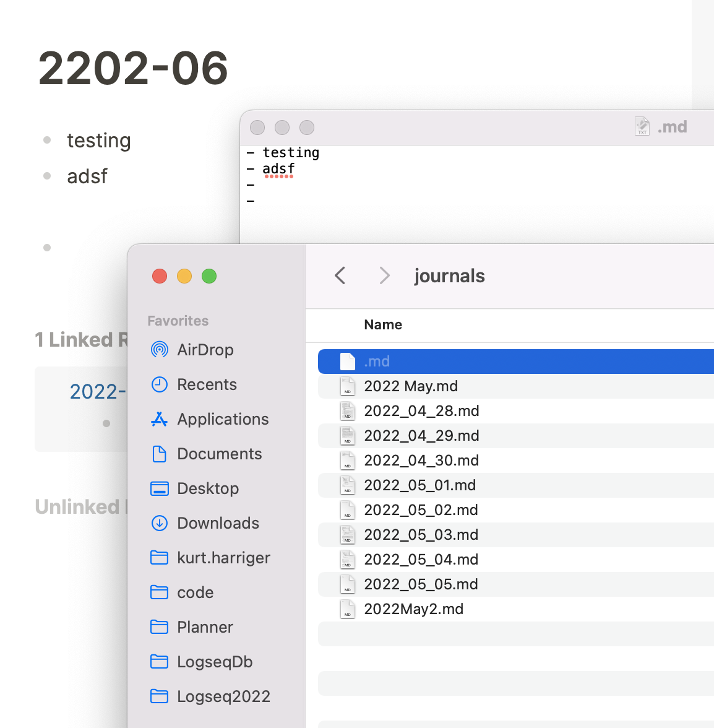Select 2022 May.md file name
Viewport: 714px width, 728px height.
(411, 386)
